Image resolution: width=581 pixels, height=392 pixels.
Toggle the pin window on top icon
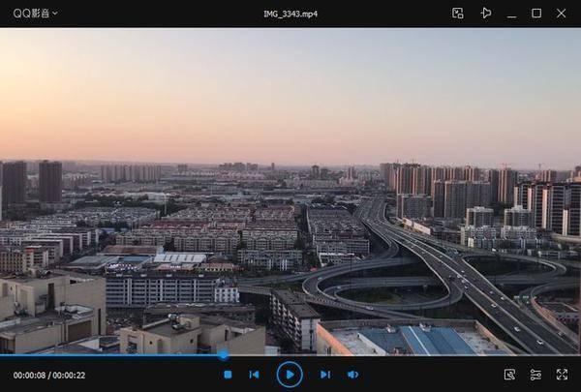tap(486, 14)
